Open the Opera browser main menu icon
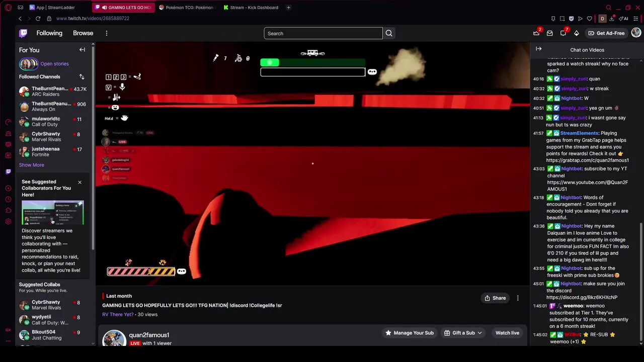Viewport: 644px width, 362px height. click(8, 8)
